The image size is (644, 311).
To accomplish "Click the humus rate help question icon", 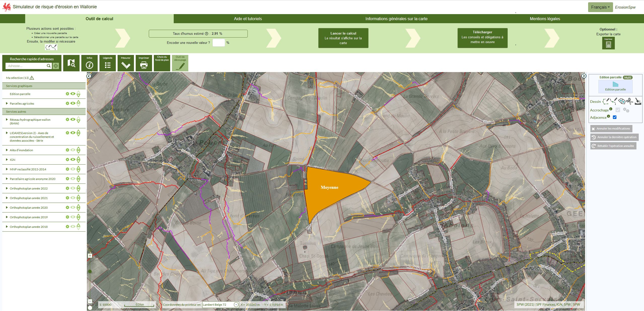I will coord(206,34).
